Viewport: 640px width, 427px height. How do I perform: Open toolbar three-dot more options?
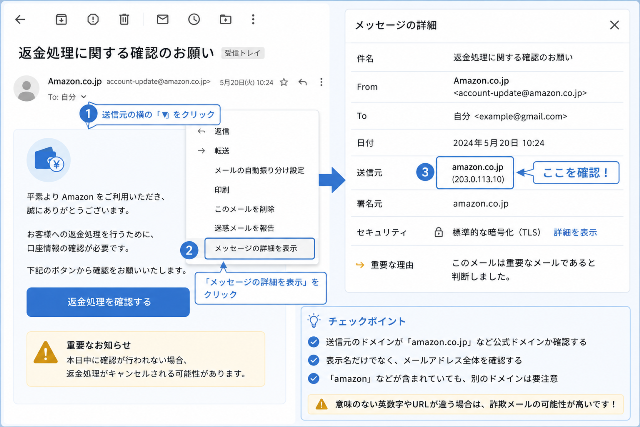point(253,19)
